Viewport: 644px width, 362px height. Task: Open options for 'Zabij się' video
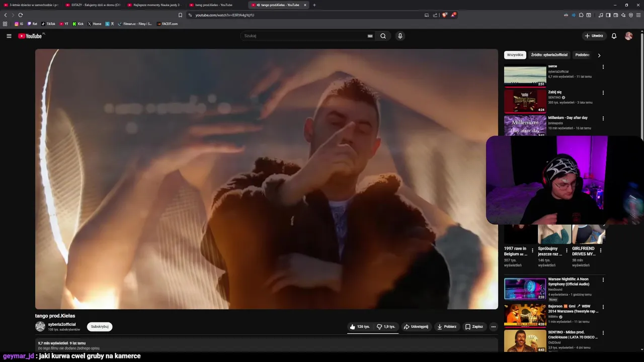(603, 93)
